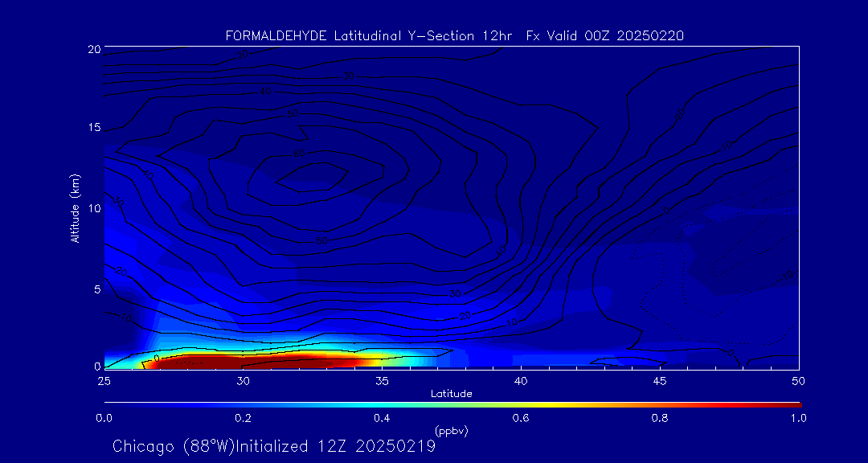
Task: Click the colorbar label 0.2
Action: click(x=243, y=419)
